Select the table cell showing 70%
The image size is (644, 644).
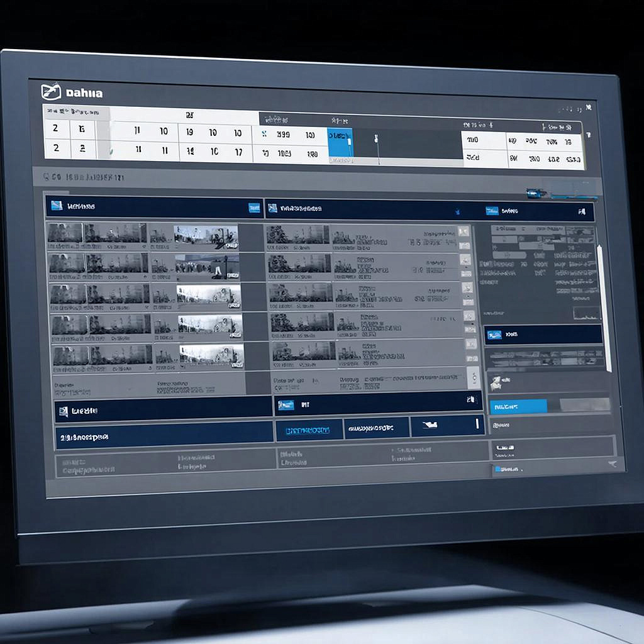pyautogui.click(x=551, y=142)
